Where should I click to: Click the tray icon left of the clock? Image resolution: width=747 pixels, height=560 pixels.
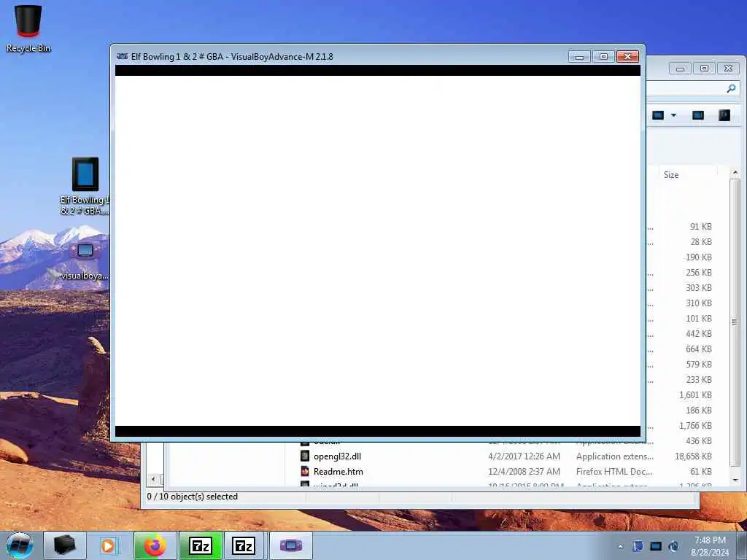click(x=673, y=546)
